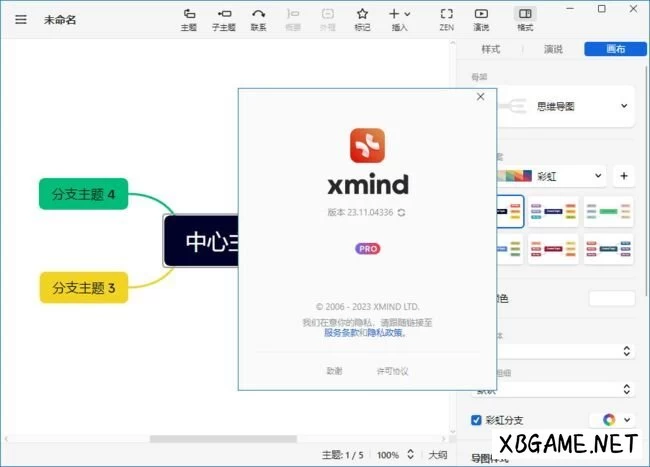Uncheck the 彩虹分支 checkbox

click(x=476, y=420)
